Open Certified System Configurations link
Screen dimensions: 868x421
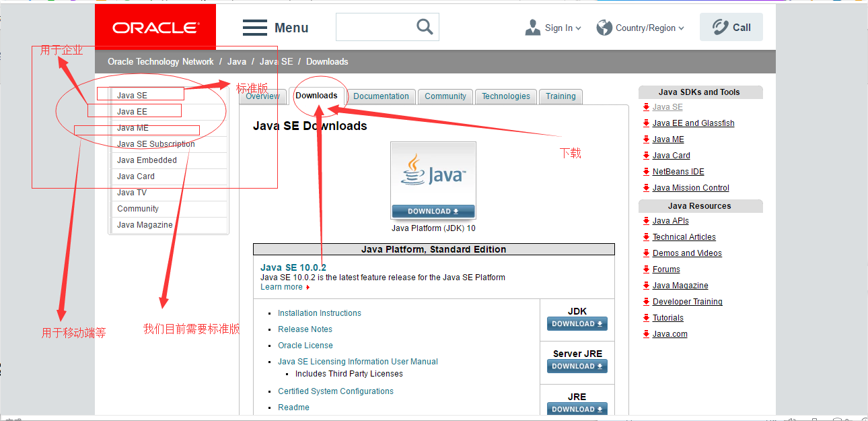click(336, 391)
